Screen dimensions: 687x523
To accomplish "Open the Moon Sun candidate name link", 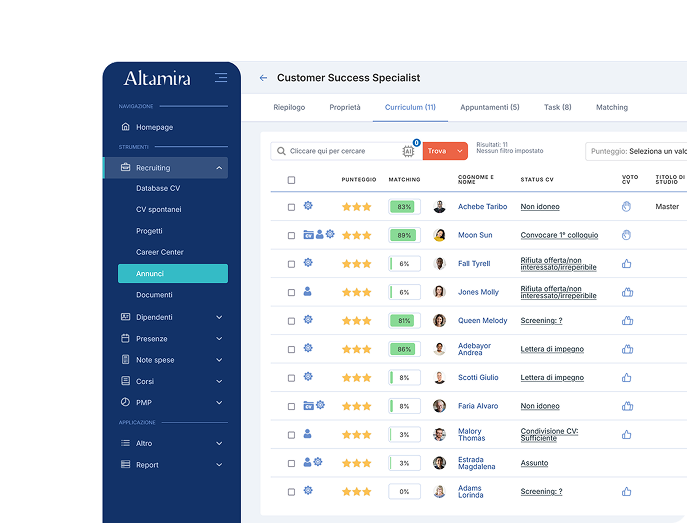I will [x=475, y=235].
